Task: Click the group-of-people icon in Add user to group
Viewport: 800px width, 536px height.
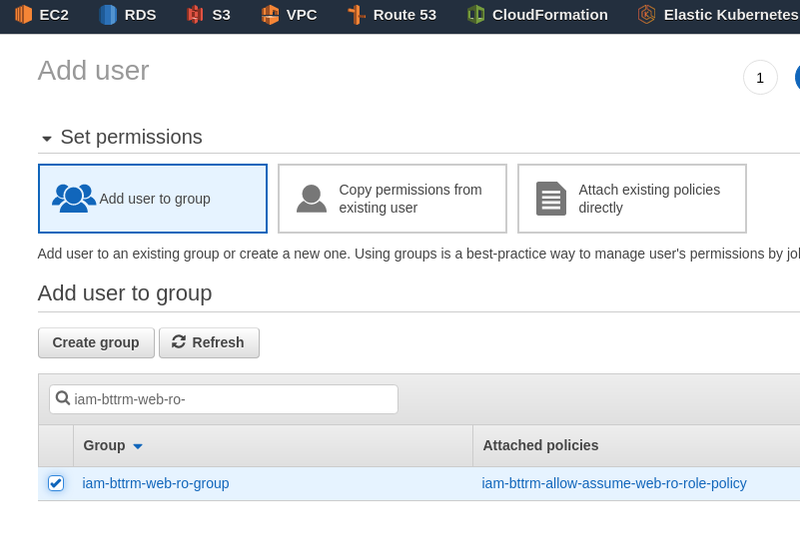Action: (x=73, y=198)
